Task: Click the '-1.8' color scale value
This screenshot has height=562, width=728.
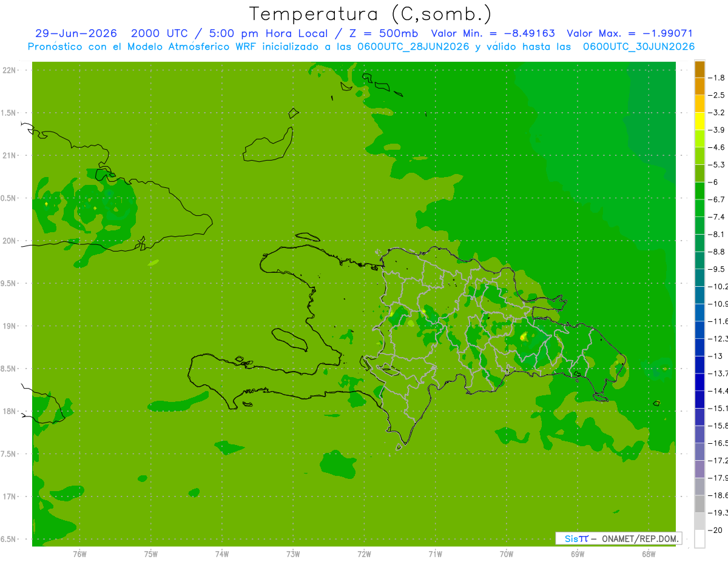Action: tap(717, 78)
